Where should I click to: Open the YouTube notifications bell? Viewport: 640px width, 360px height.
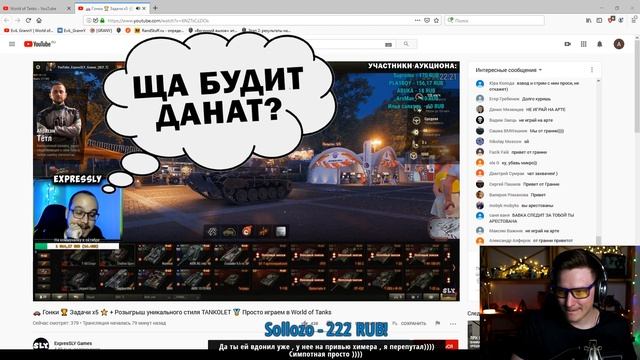tap(600, 44)
